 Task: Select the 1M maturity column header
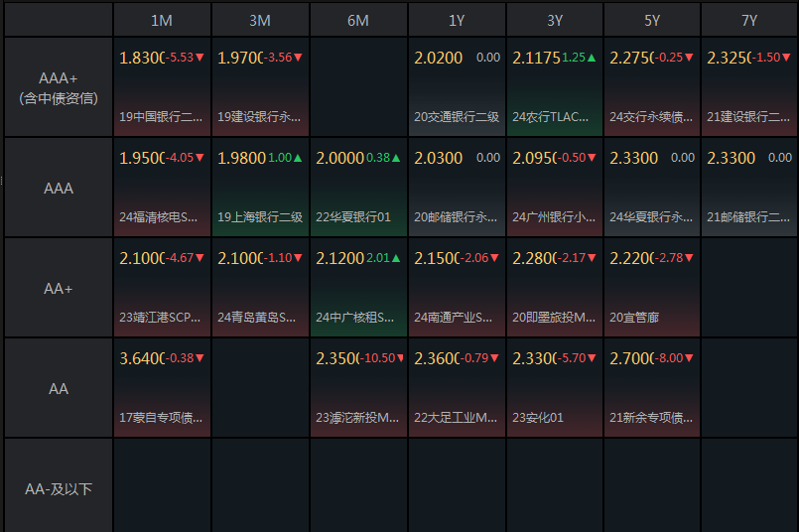point(162,21)
